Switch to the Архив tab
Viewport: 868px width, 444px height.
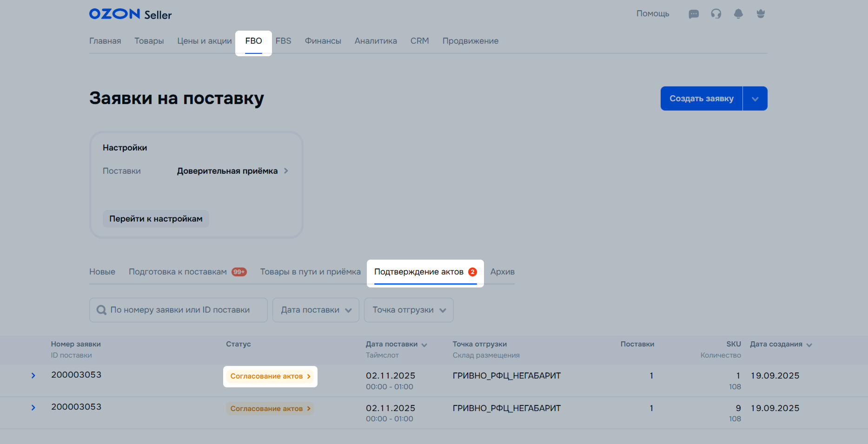502,272
